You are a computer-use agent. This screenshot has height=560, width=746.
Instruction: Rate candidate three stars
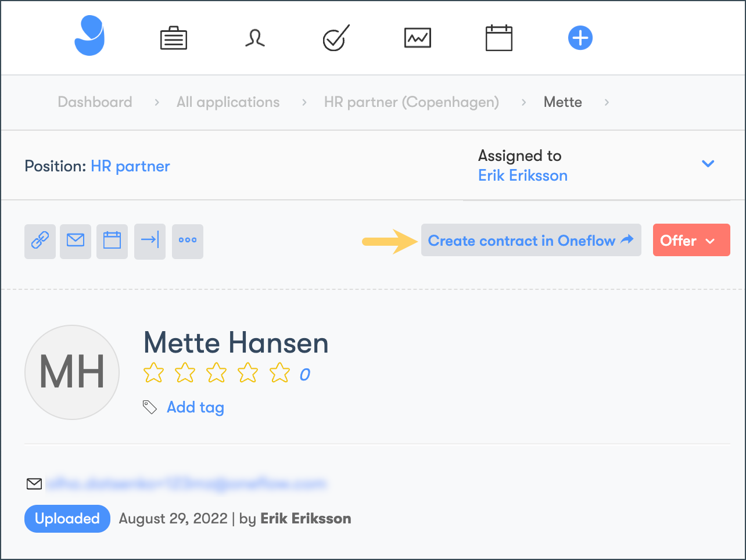click(216, 372)
